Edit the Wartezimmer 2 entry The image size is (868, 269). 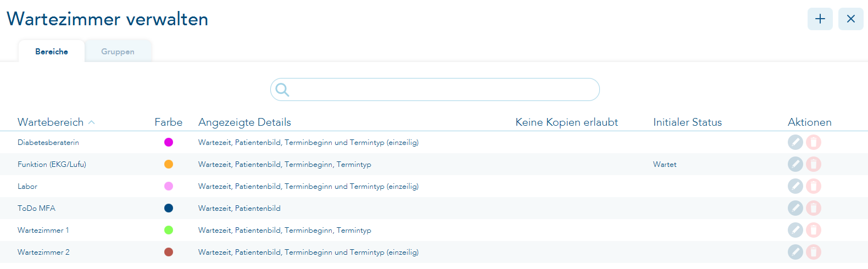tap(795, 252)
